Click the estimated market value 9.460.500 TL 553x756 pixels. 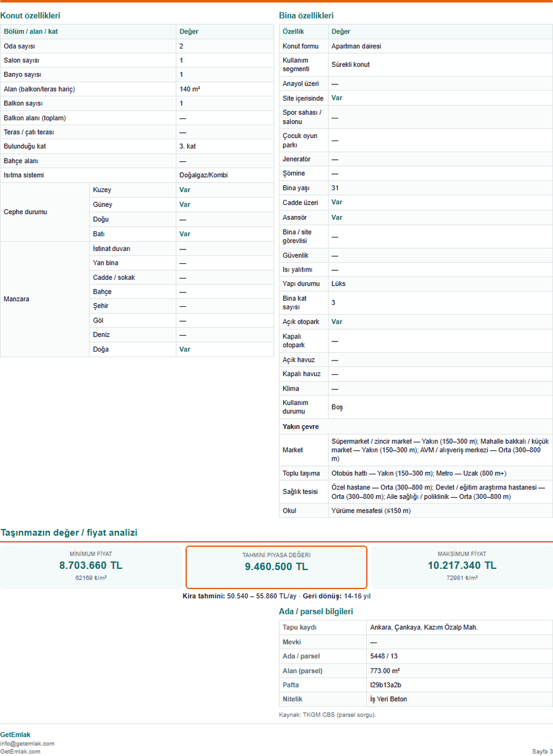(276, 566)
